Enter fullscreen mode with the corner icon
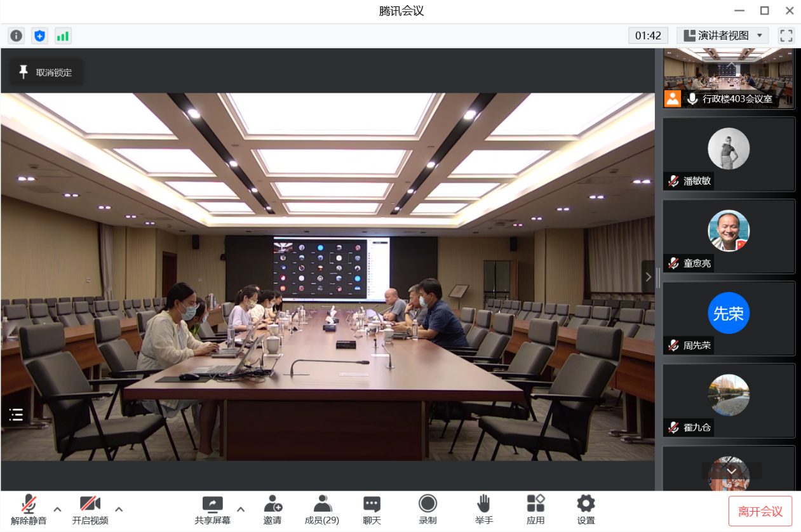The image size is (801, 532). [786, 36]
